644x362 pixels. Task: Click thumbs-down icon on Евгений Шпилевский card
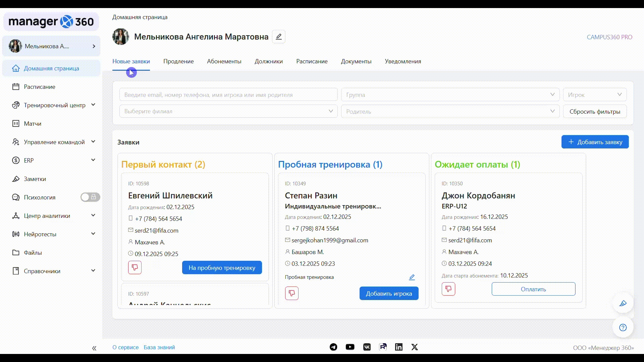point(135,267)
